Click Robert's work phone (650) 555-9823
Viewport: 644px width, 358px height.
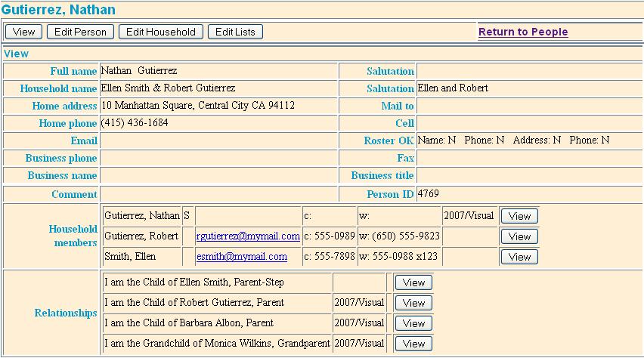[399, 236]
